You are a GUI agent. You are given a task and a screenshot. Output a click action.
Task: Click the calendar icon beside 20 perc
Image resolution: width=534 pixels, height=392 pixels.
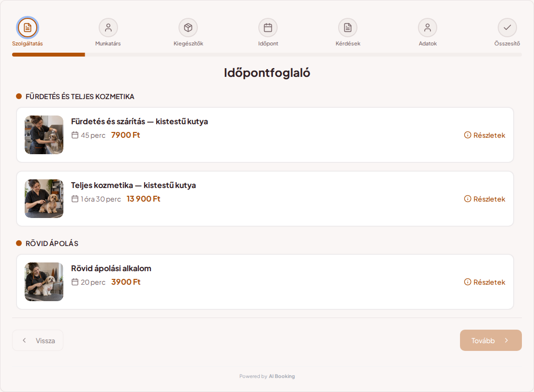[75, 282]
